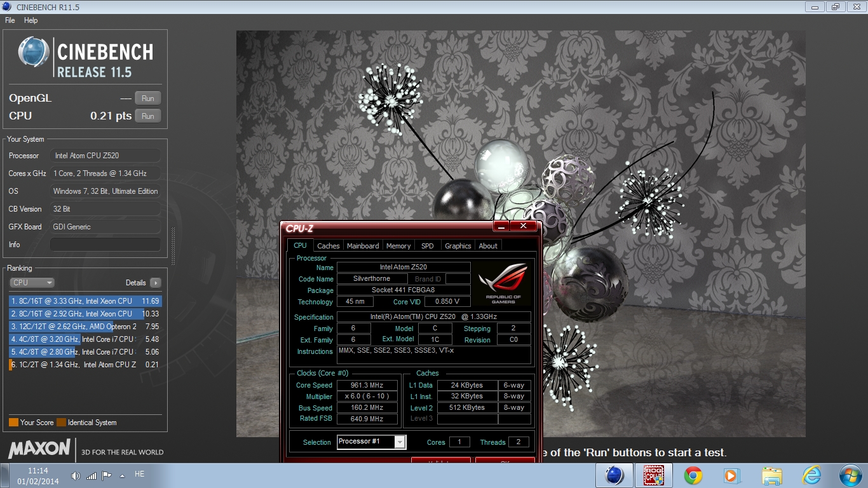The image size is (868, 488).
Task: Click the L1 Data value 24 KBytes
Action: [467, 385]
